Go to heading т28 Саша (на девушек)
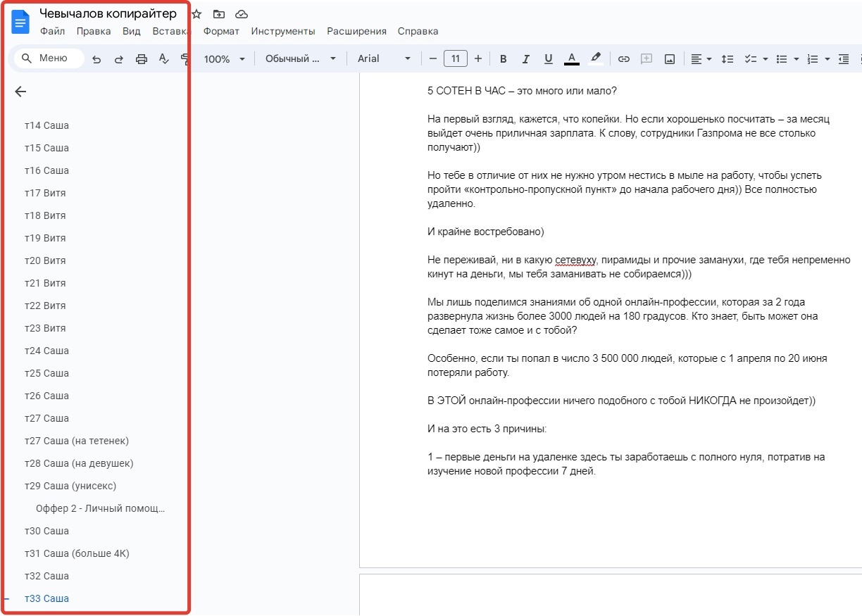 coord(79,463)
